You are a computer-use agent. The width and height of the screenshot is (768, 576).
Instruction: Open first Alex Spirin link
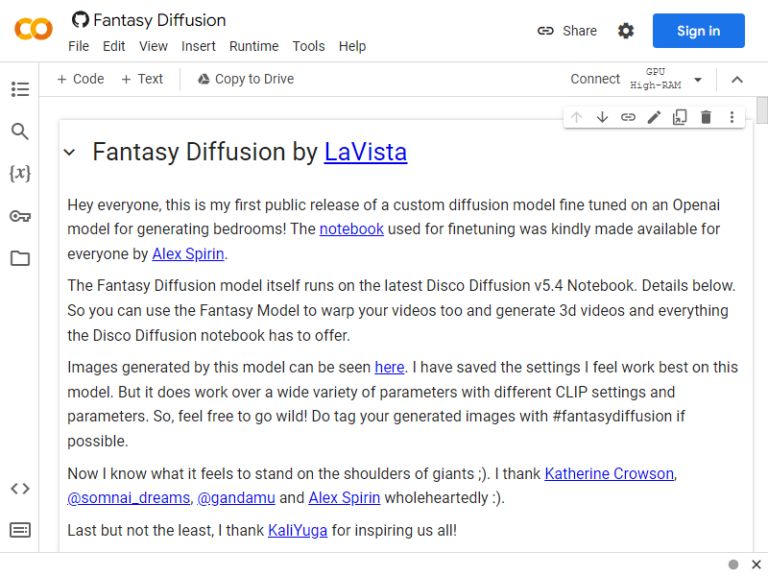pyautogui.click(x=188, y=254)
